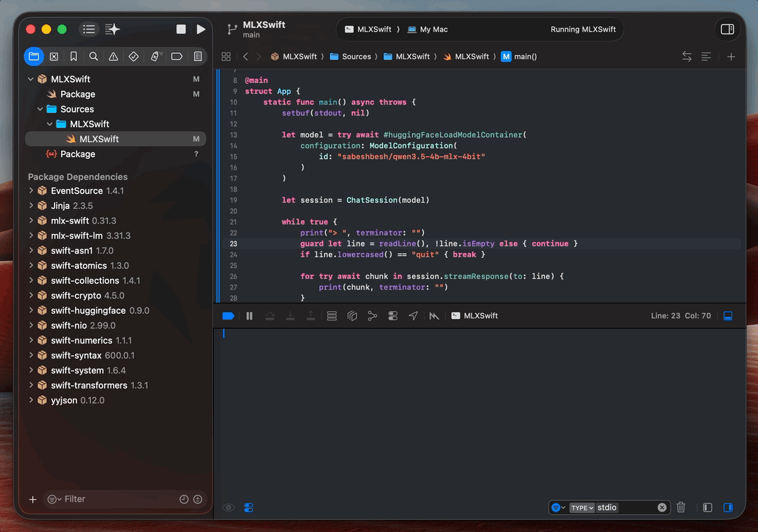Image resolution: width=758 pixels, height=532 pixels.
Task: Add a new editor with plus icon
Action: (731, 56)
